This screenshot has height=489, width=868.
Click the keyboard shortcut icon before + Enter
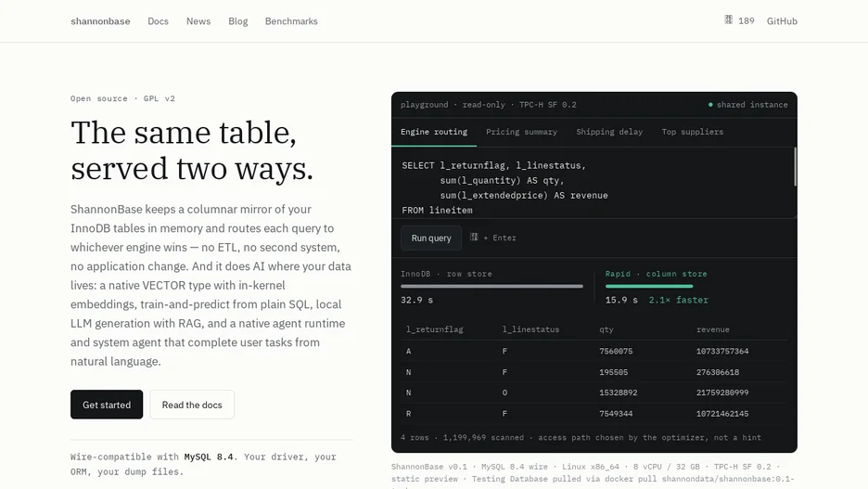pos(474,237)
